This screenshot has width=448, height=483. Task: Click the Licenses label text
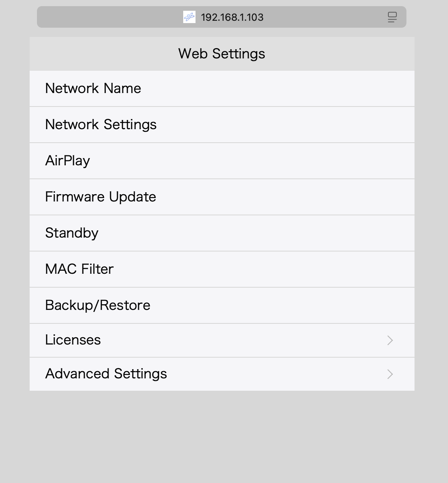pyautogui.click(x=73, y=340)
